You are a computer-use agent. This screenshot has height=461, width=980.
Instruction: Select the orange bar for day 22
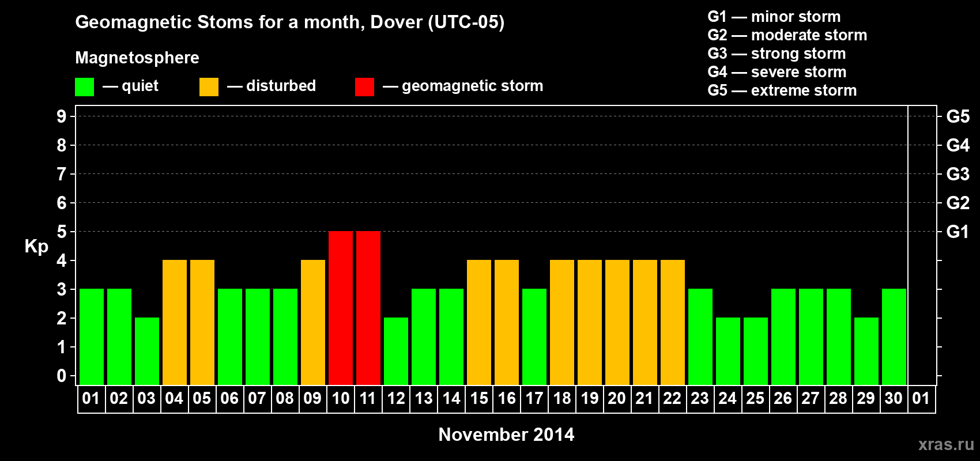pos(673,322)
